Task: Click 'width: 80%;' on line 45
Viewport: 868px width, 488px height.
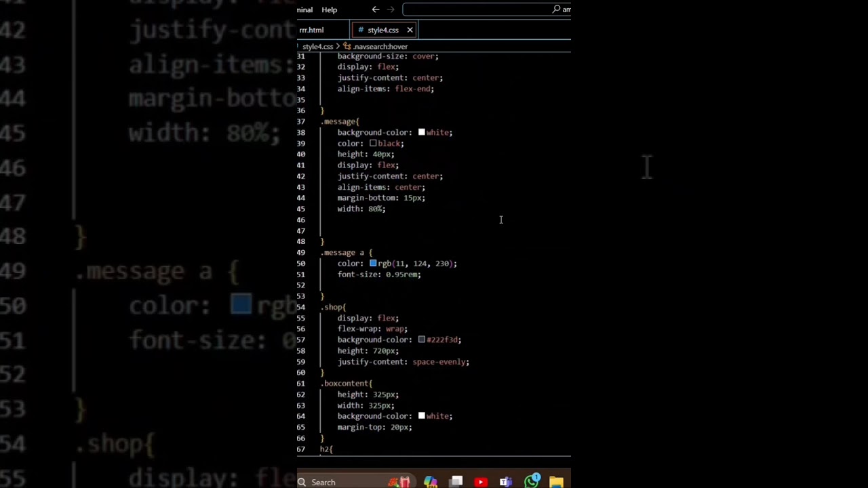Action: pyautogui.click(x=361, y=209)
